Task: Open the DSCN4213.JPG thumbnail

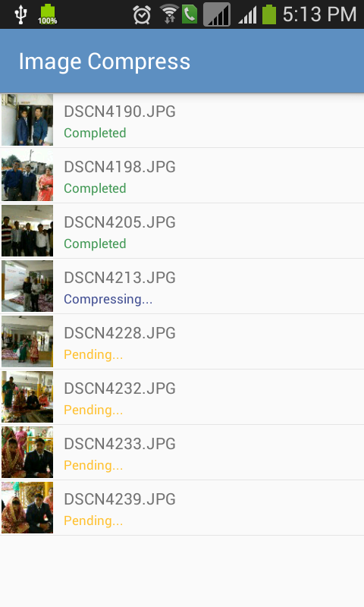Action: 27,286
